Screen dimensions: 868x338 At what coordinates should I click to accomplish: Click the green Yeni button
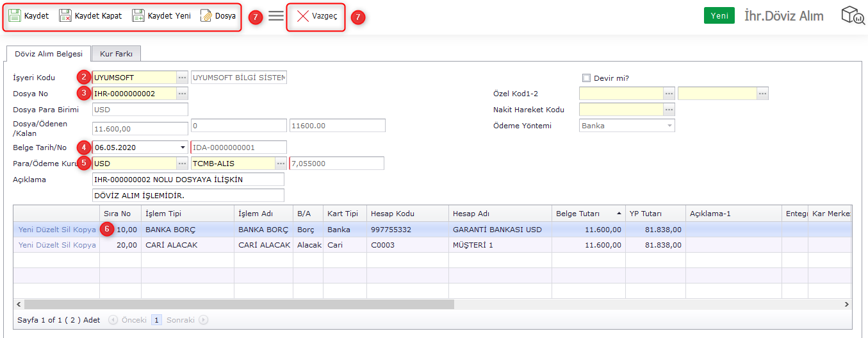click(x=719, y=16)
